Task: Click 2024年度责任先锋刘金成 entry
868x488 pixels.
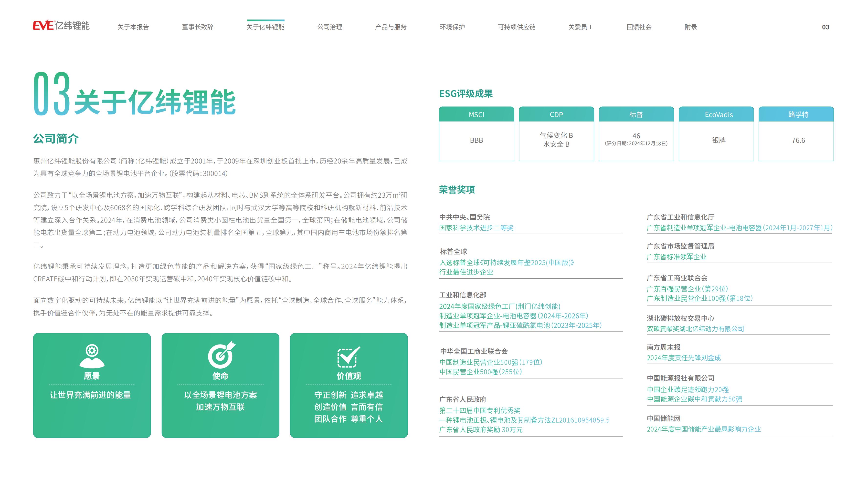Action: [684, 358]
